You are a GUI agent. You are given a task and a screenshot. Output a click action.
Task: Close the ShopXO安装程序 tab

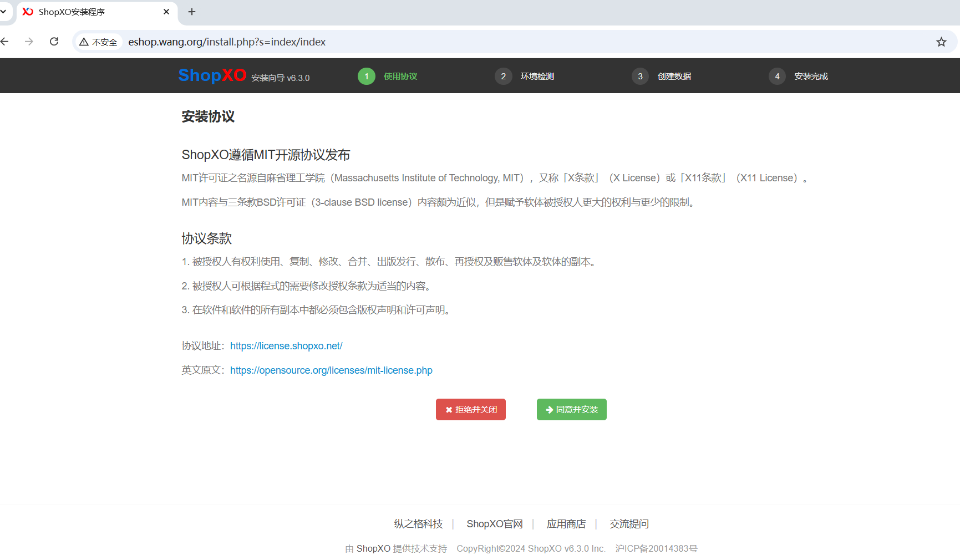point(166,12)
